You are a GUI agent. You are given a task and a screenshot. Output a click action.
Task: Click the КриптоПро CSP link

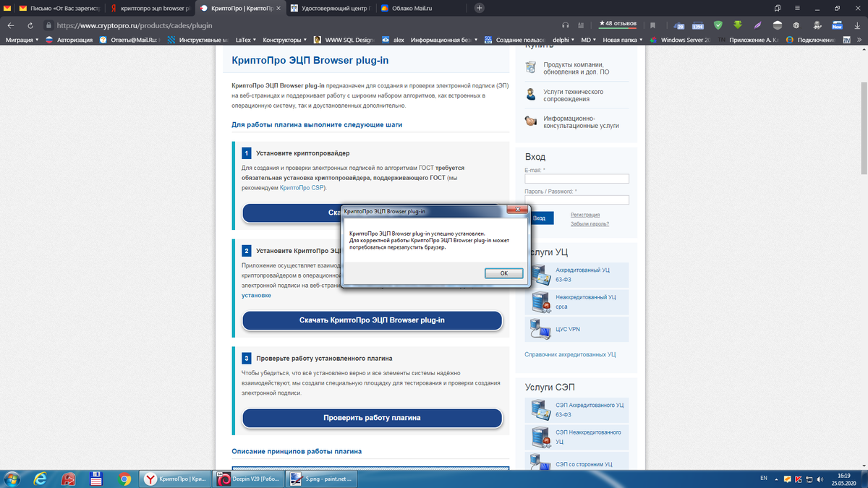click(302, 188)
